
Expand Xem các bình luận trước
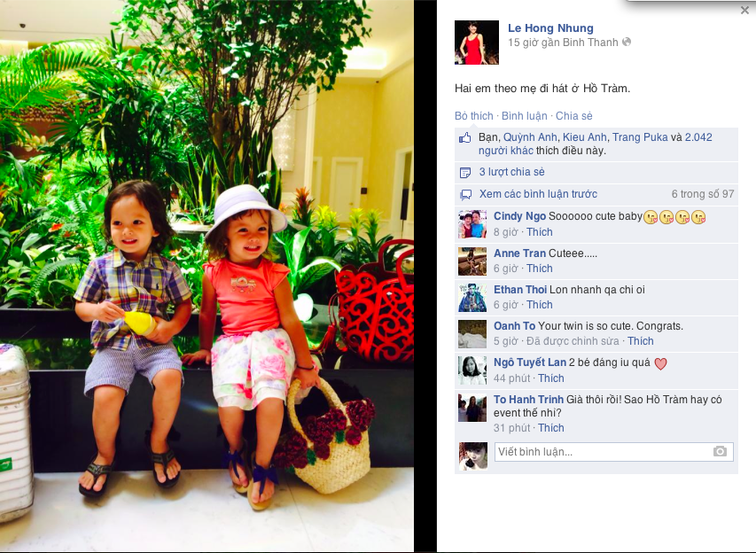pos(538,194)
